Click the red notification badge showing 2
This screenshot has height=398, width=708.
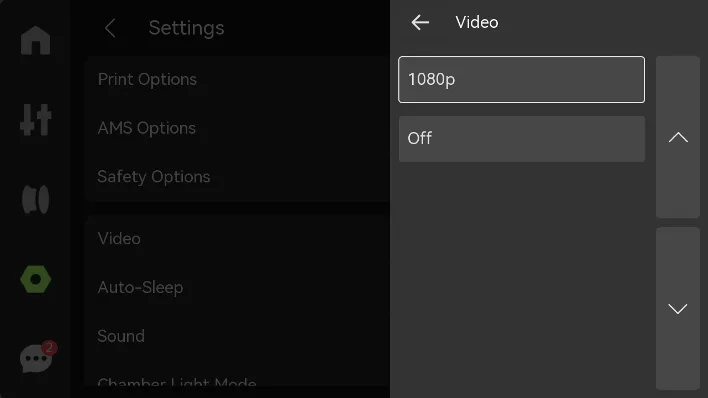click(x=49, y=348)
